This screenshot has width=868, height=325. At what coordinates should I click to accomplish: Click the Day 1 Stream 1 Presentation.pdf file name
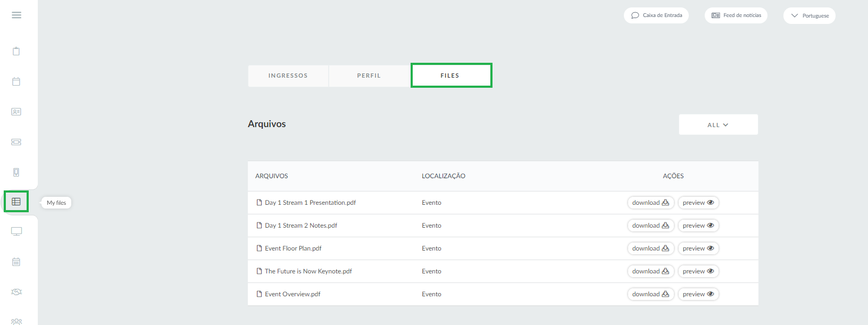[x=310, y=203]
